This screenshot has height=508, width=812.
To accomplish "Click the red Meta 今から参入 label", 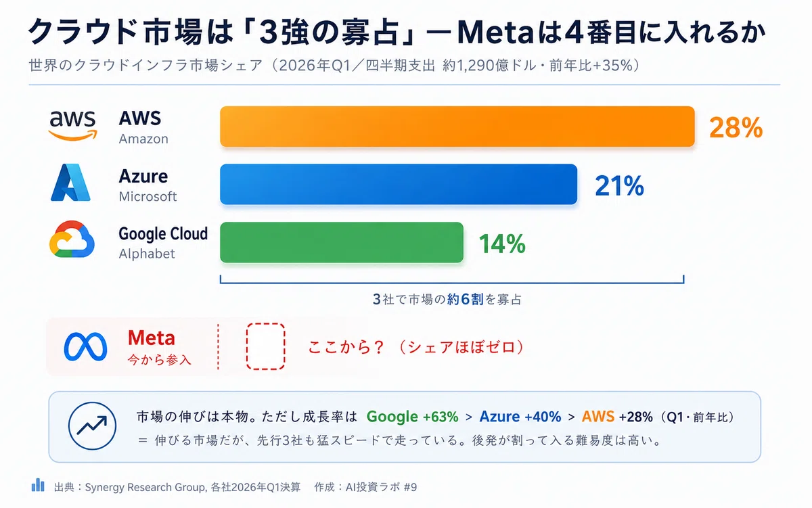I will 160,348.
